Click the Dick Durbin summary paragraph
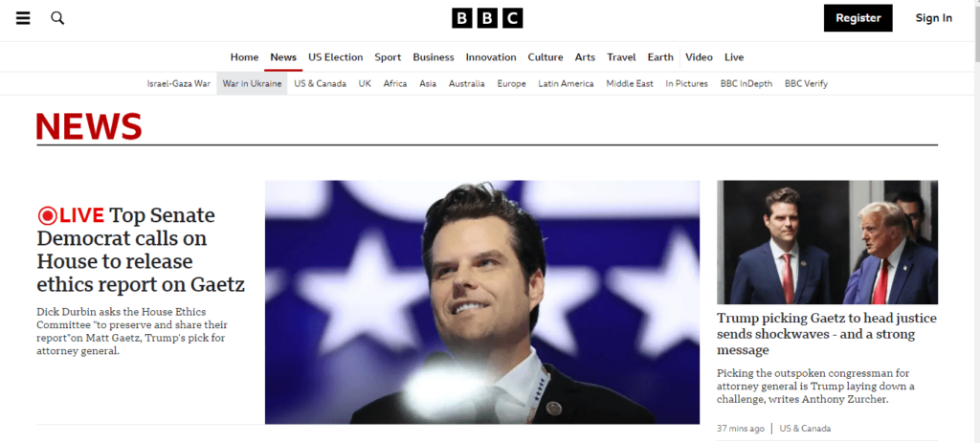980x443 pixels. pos(132,331)
